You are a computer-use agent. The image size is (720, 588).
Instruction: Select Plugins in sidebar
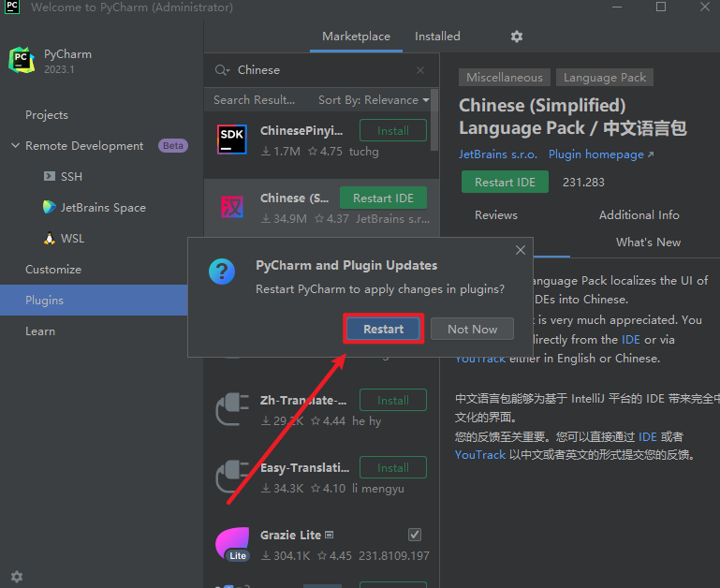pos(94,300)
